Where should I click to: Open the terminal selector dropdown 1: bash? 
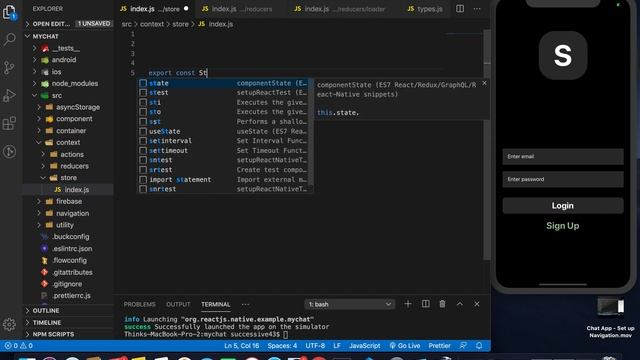(x=349, y=304)
